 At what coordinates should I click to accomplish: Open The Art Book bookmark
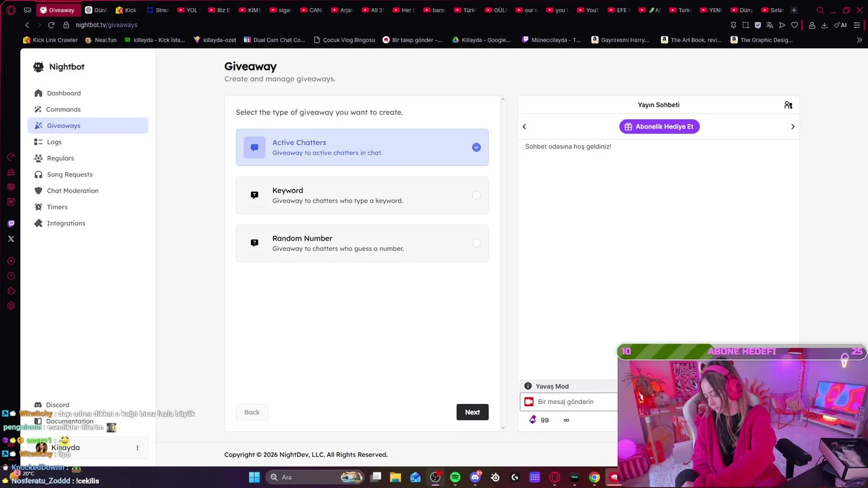691,40
